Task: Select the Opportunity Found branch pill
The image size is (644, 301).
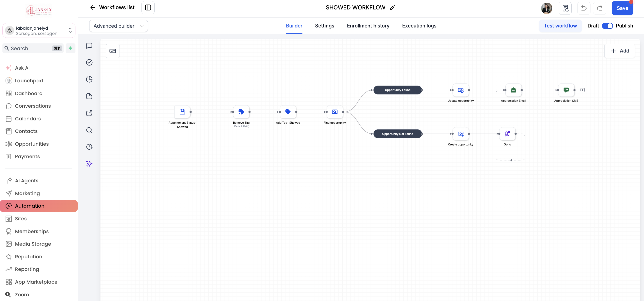Action: pos(397,90)
